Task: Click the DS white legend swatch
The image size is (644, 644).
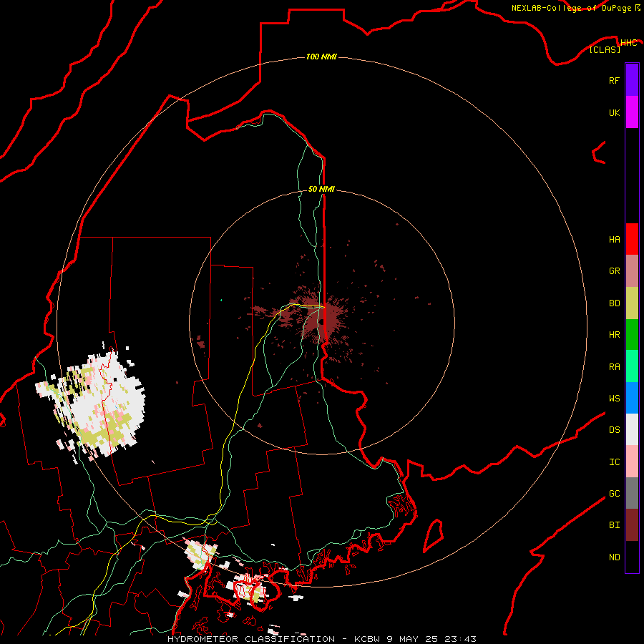Action: tap(632, 429)
